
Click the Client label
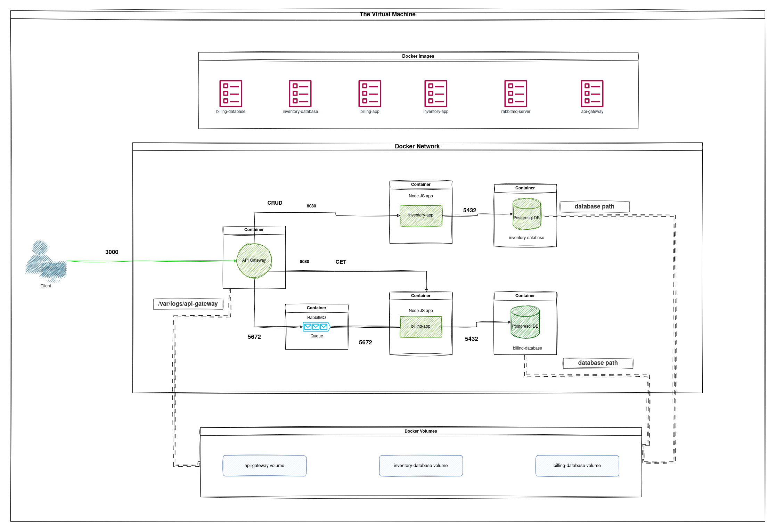point(46,286)
